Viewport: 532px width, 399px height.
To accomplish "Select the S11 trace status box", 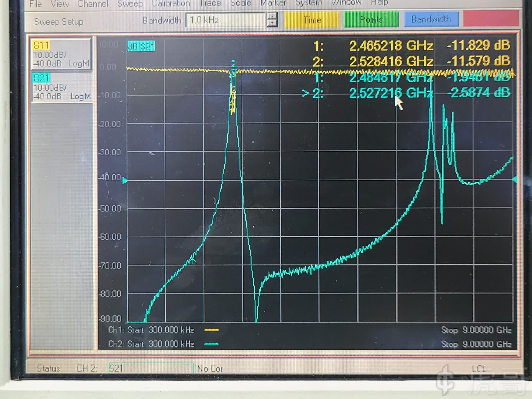I will (61, 54).
